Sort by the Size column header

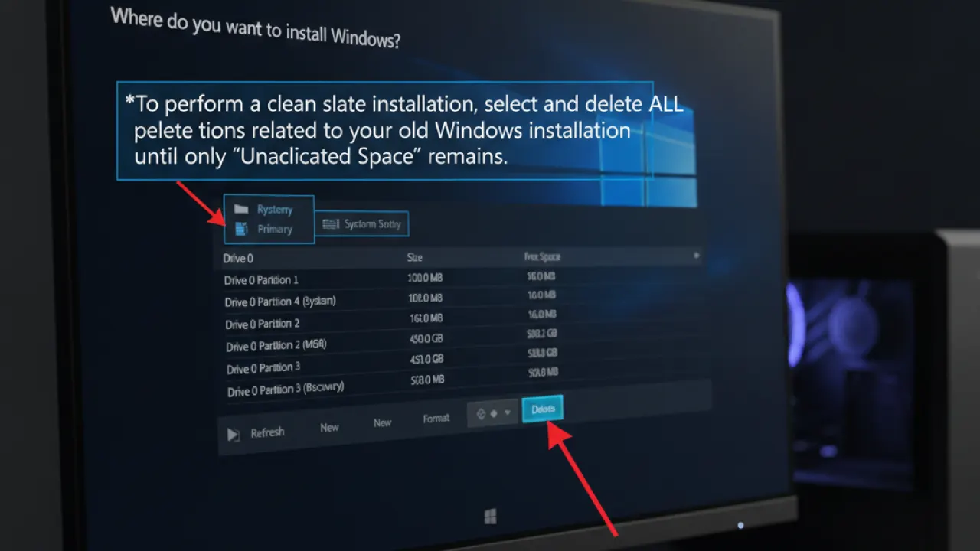(414, 258)
